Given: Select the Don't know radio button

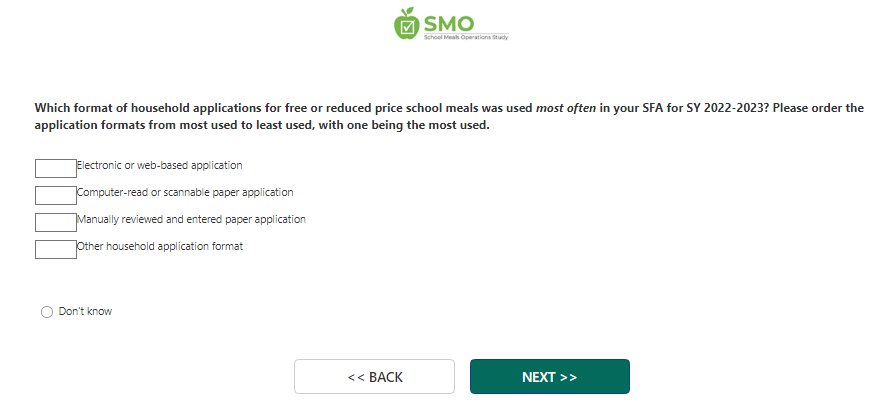Looking at the screenshot, I should tap(47, 312).
